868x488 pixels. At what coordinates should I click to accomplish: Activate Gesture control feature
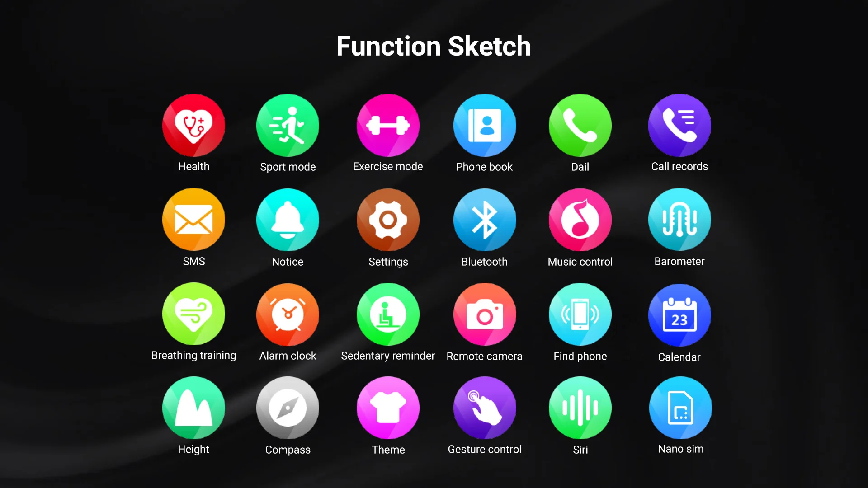[485, 408]
